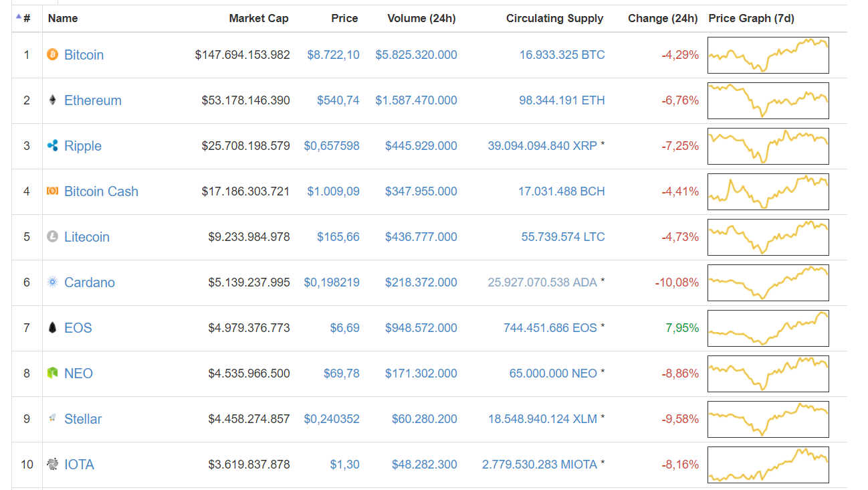Select Cardano change value -10,08%
Viewport: 868px width, 490px height.
pos(677,282)
